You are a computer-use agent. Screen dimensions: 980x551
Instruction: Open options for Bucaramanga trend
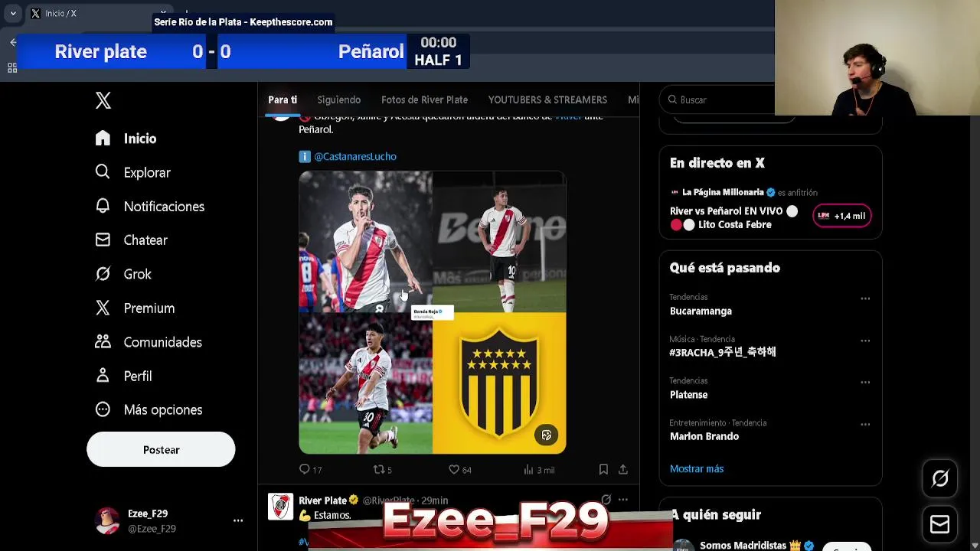click(x=865, y=298)
